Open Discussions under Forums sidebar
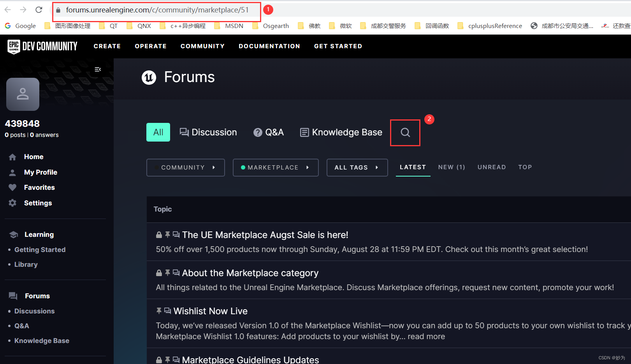 pos(34,311)
